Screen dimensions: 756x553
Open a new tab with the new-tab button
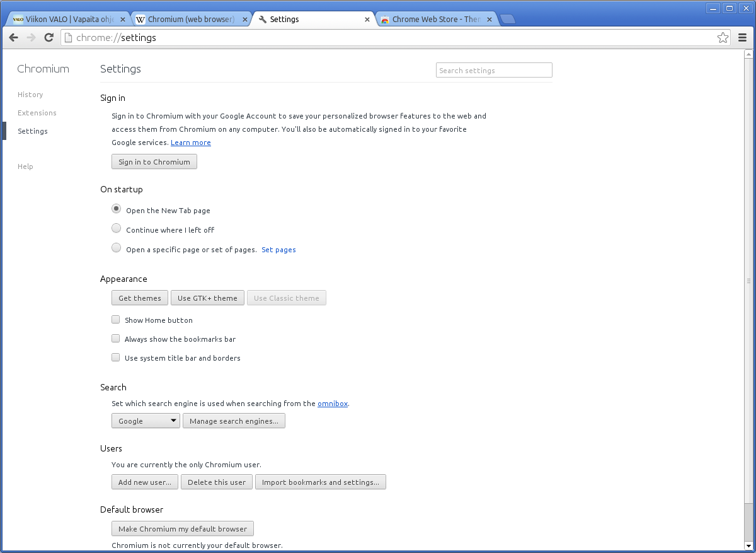[x=507, y=20]
